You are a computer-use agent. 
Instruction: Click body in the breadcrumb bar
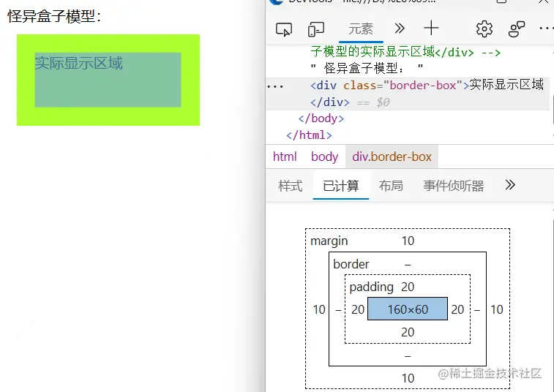tap(325, 157)
